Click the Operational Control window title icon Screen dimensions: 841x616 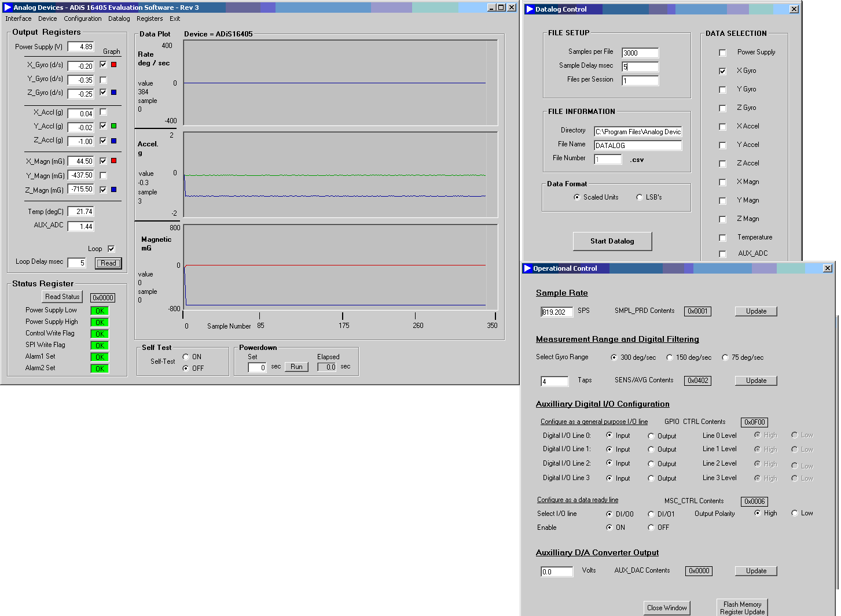pos(527,268)
